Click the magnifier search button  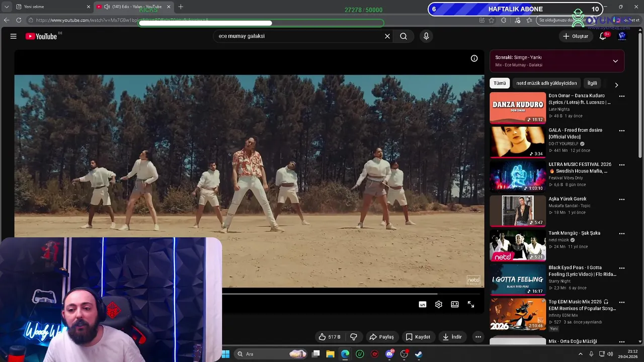404,36
